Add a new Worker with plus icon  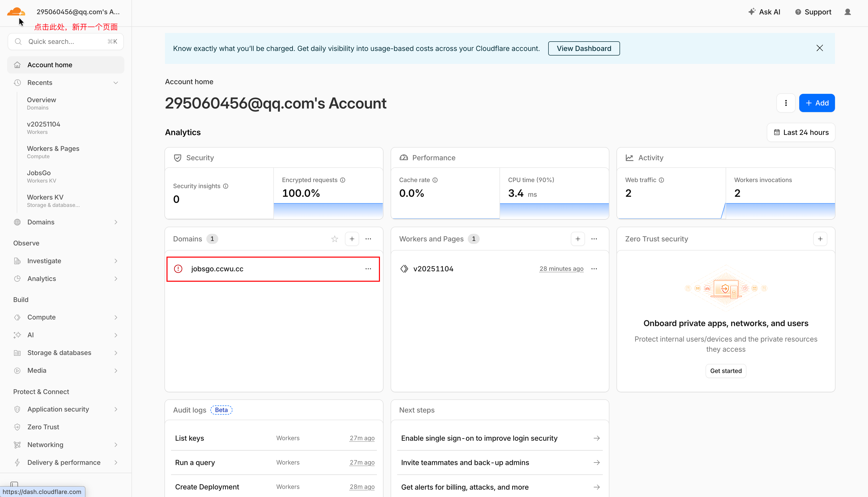(578, 239)
